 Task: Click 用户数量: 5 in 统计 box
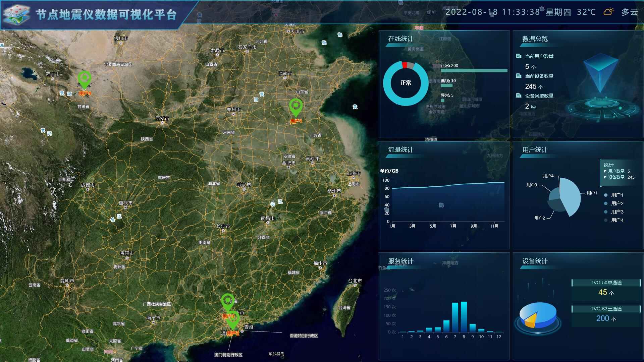(x=619, y=171)
